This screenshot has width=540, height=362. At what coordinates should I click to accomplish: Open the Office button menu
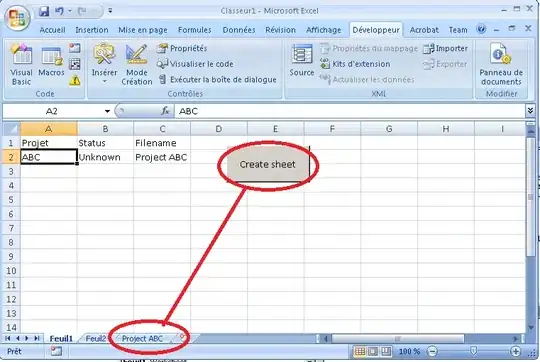[17, 17]
